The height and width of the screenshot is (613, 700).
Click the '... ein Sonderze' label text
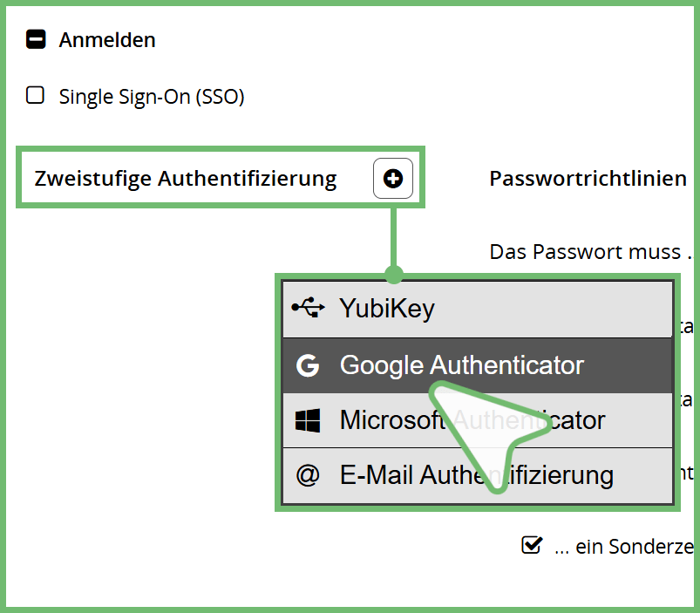coord(624,548)
